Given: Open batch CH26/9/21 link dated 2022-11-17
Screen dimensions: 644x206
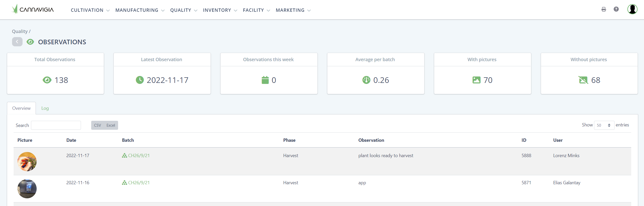Looking at the screenshot, I should pos(139,156).
